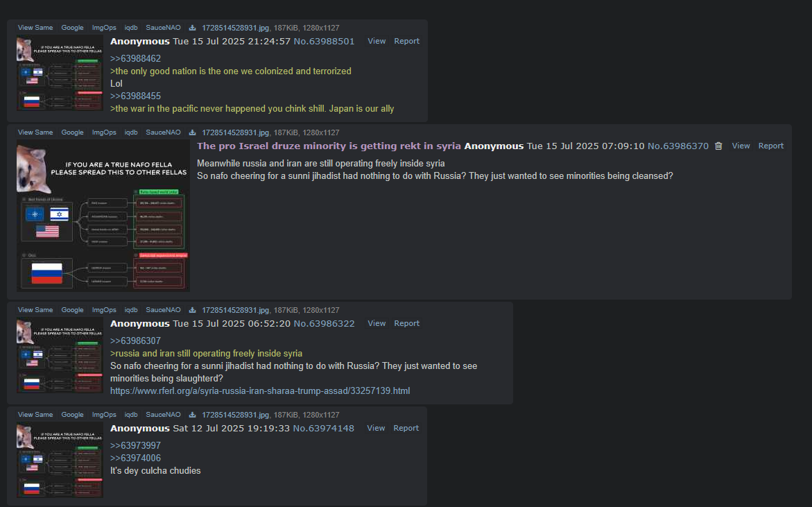Viewport: 812px width, 507px height.
Task: Click Report on post No.63988501
Action: [x=406, y=42]
